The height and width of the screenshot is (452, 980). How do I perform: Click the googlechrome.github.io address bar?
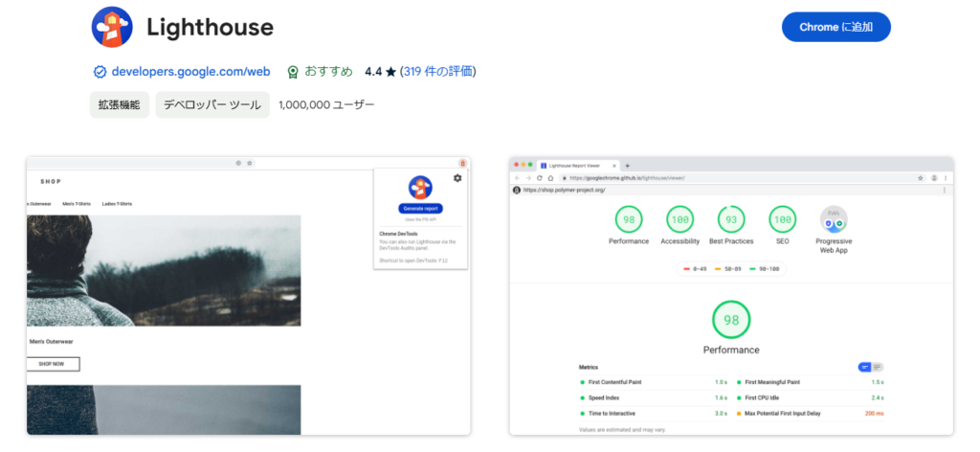tap(743, 178)
